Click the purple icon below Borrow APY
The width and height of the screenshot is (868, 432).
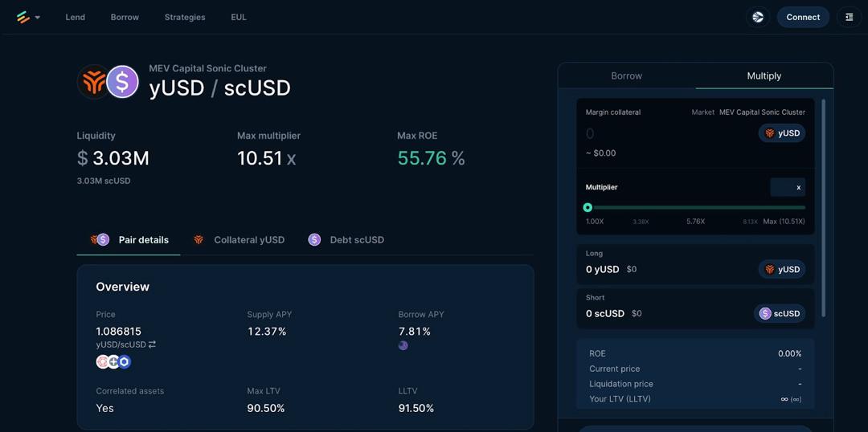(403, 346)
